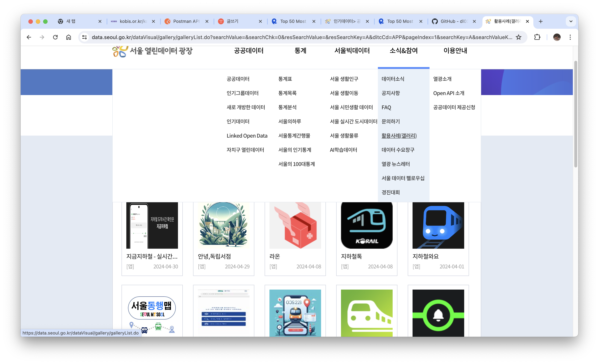599x364 pixels.
Task: Expand the tab search dropdown arrow
Action: (571, 21)
